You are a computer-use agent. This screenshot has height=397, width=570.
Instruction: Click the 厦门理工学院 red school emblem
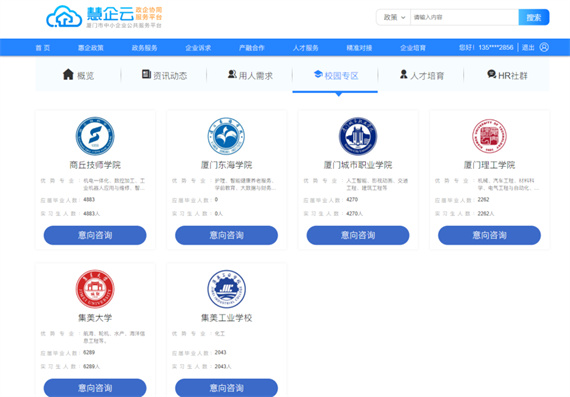[x=489, y=136]
